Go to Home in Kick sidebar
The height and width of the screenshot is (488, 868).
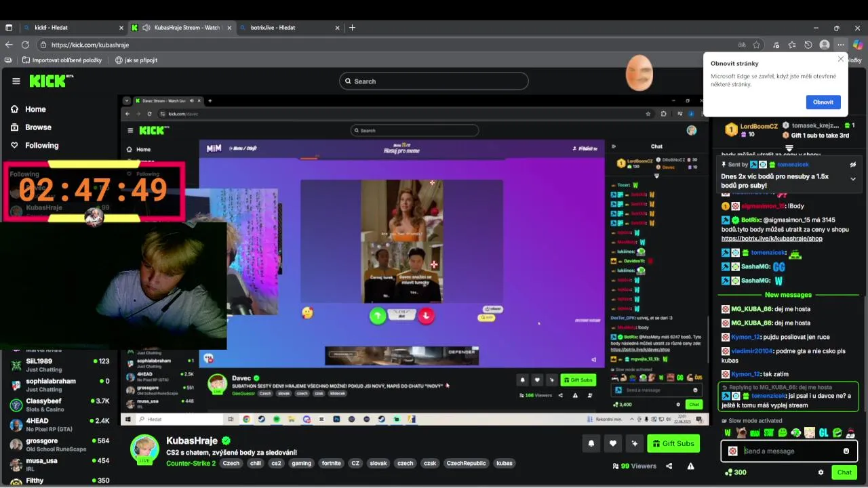pyautogui.click(x=28, y=109)
